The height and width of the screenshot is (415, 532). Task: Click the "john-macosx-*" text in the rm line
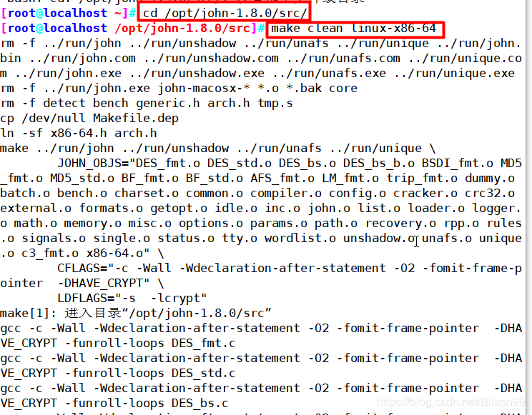(204, 88)
